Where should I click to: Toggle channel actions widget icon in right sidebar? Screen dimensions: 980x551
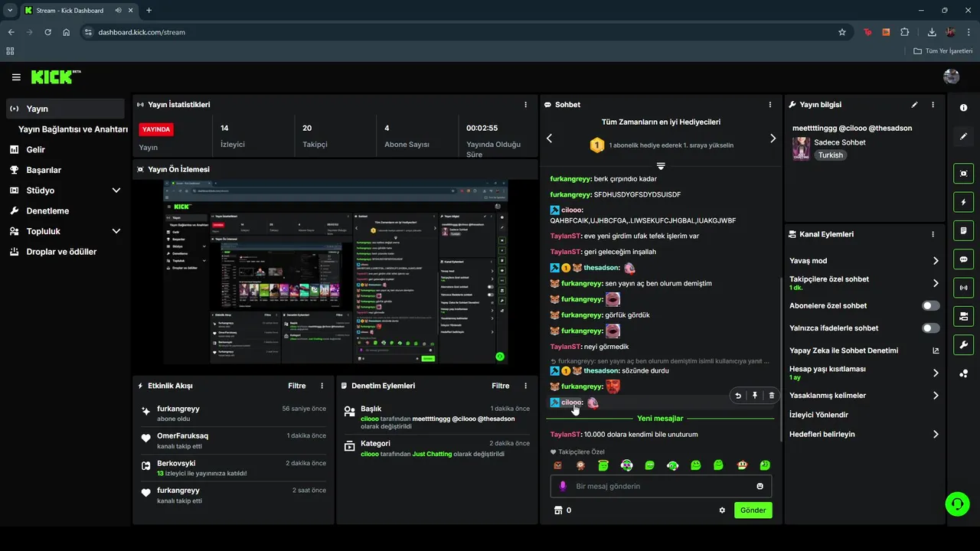[x=964, y=316]
